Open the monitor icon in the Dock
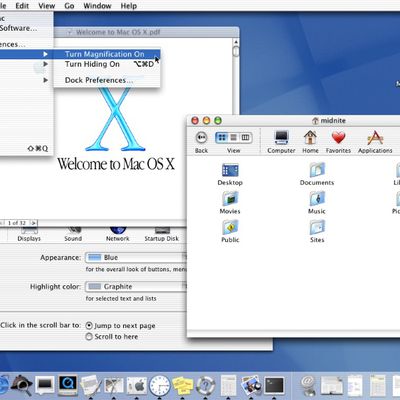 (45, 386)
